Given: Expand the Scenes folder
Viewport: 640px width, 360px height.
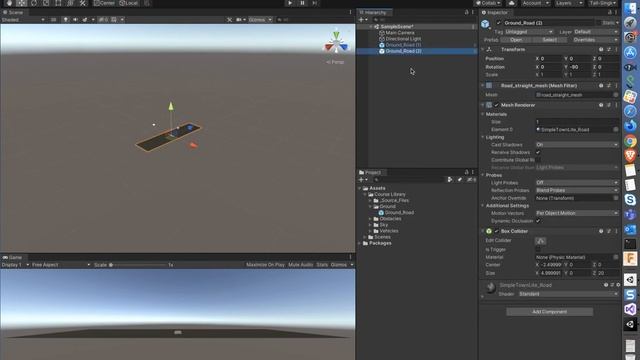Looking at the screenshot, I should point(365,237).
